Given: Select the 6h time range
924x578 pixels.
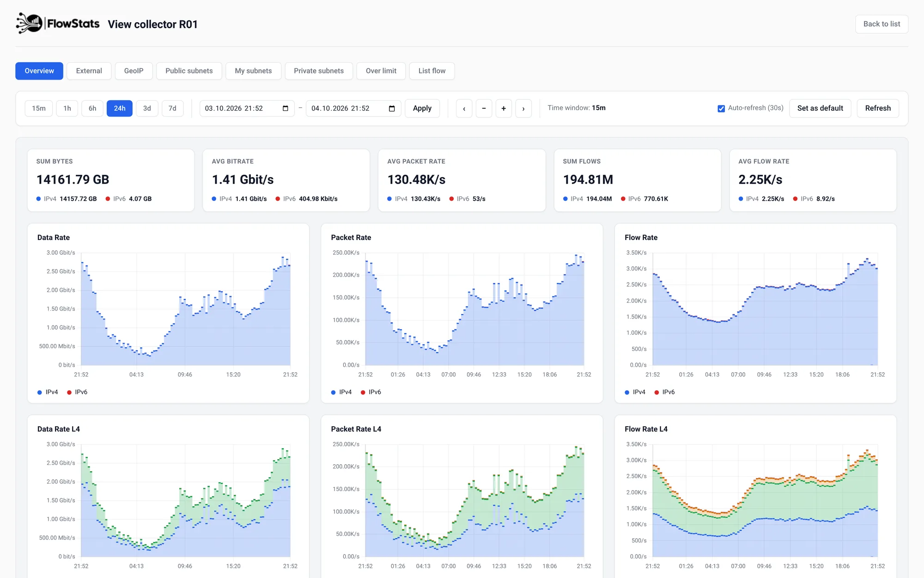Looking at the screenshot, I should (92, 108).
